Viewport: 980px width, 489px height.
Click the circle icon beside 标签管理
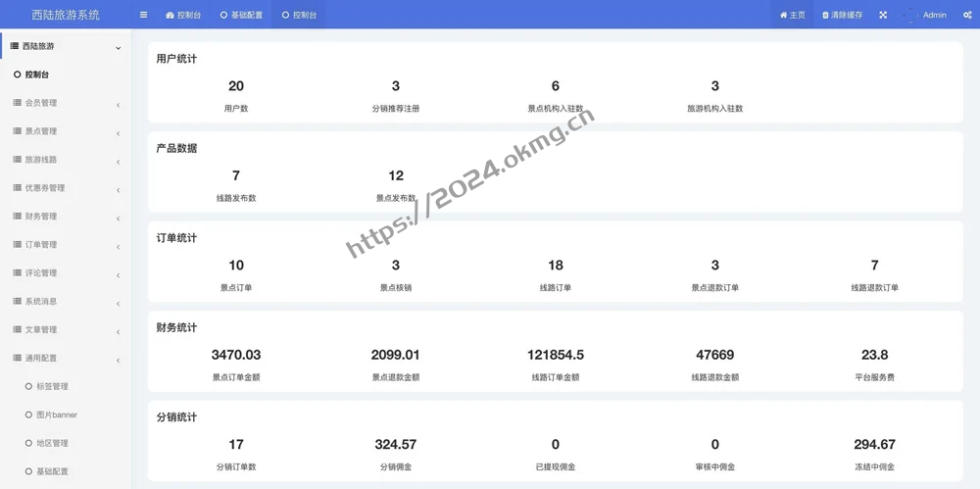coord(28,386)
